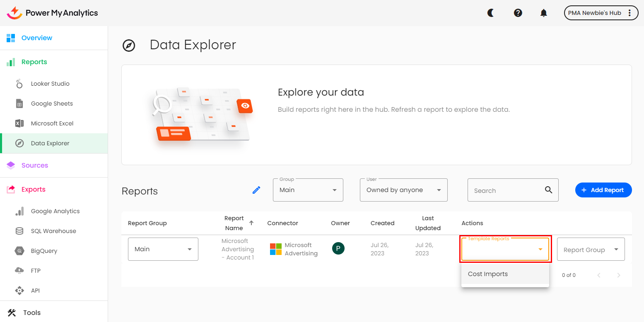
Task: Expand the Owned by anyone dropdown
Action: click(x=403, y=190)
